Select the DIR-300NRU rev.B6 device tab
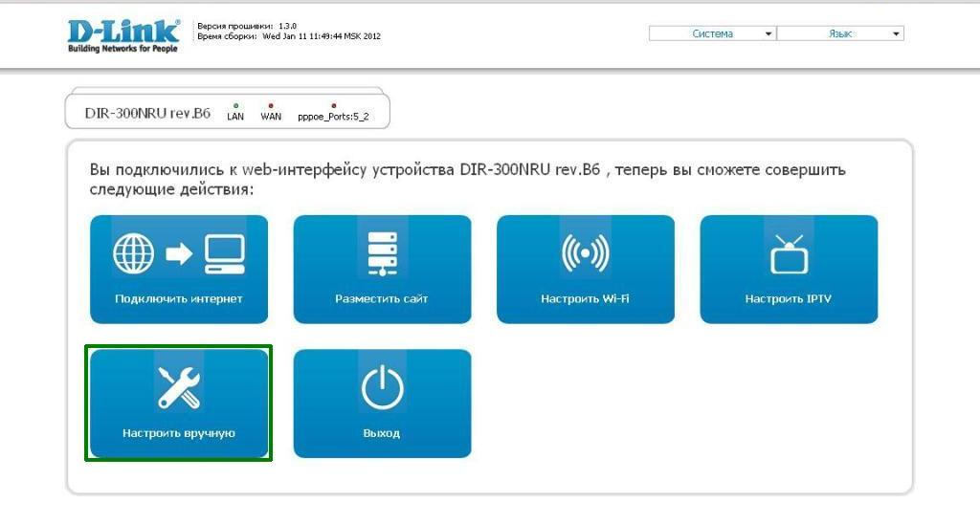 point(147,113)
